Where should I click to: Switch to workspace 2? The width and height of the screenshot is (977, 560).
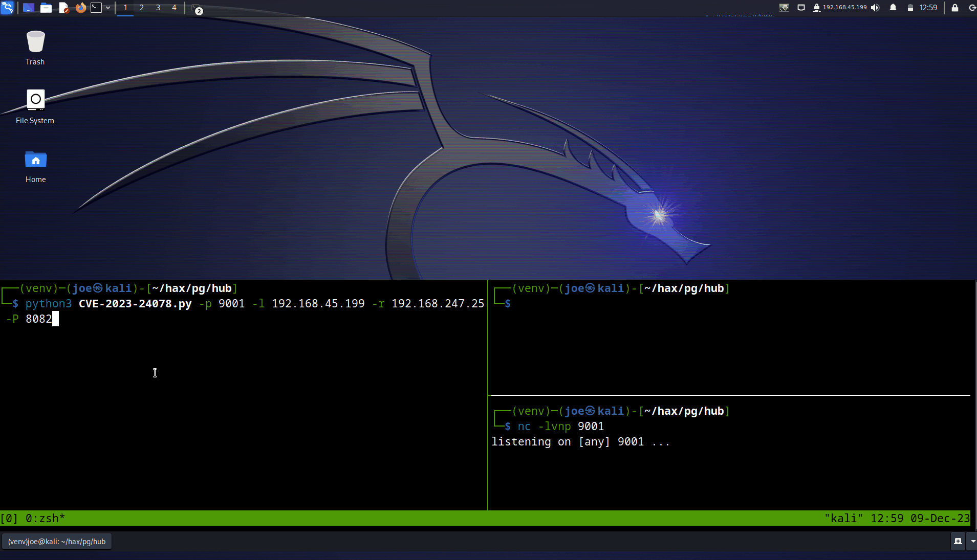pyautogui.click(x=142, y=8)
